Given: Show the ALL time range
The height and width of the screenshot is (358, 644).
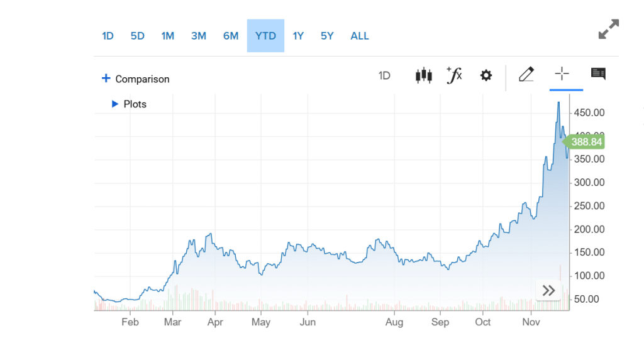Looking at the screenshot, I should (360, 36).
